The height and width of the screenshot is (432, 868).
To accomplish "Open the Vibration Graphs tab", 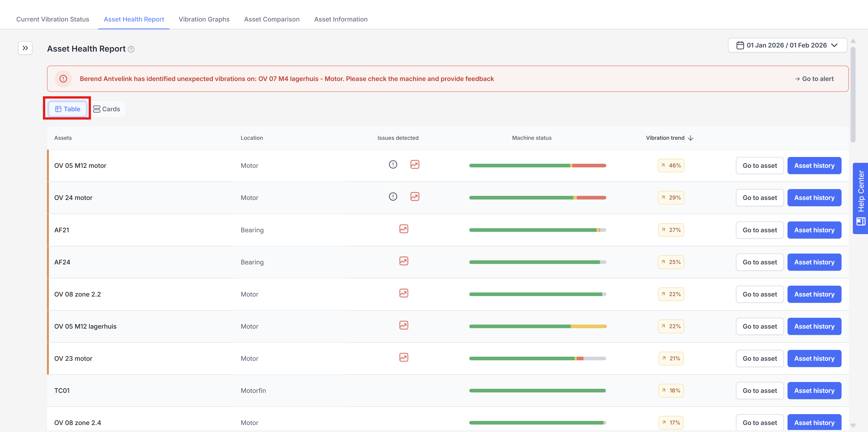I will (x=204, y=19).
